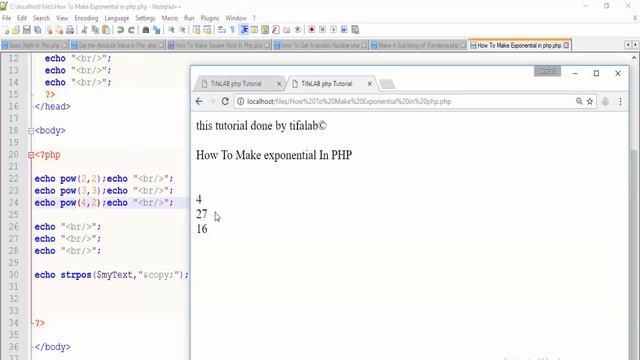Open Find with the binoculars icon
Screen dimensions: 640x360
pos(146,30)
